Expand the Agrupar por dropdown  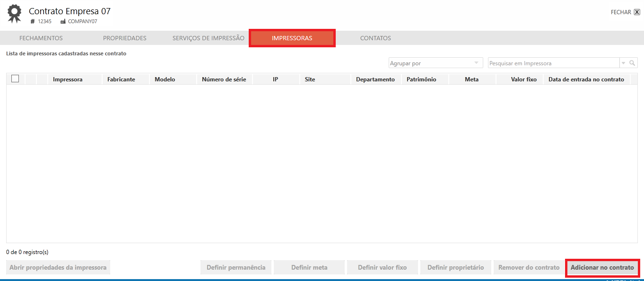point(476,63)
